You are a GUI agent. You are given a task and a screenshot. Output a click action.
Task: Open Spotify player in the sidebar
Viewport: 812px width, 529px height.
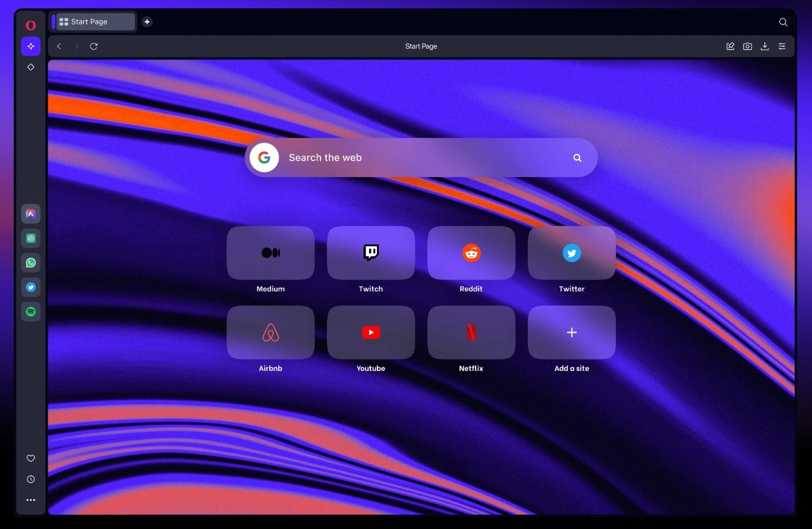click(x=31, y=311)
